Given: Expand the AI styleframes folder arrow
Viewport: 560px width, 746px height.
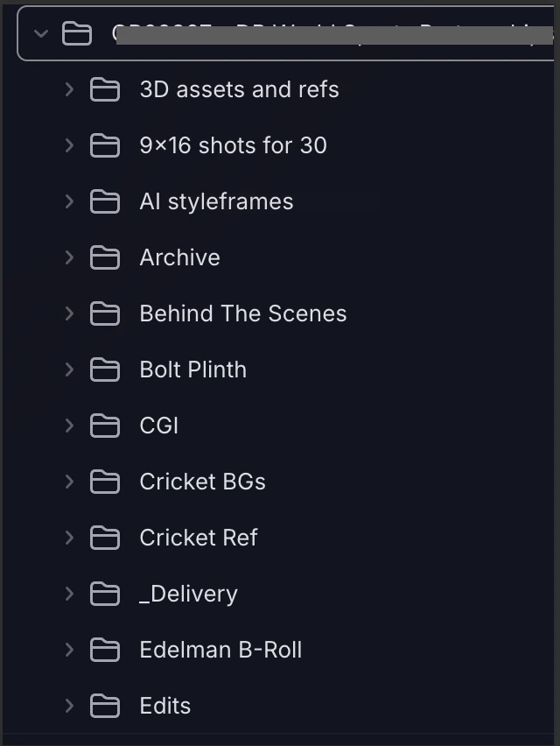Looking at the screenshot, I should click(x=69, y=201).
